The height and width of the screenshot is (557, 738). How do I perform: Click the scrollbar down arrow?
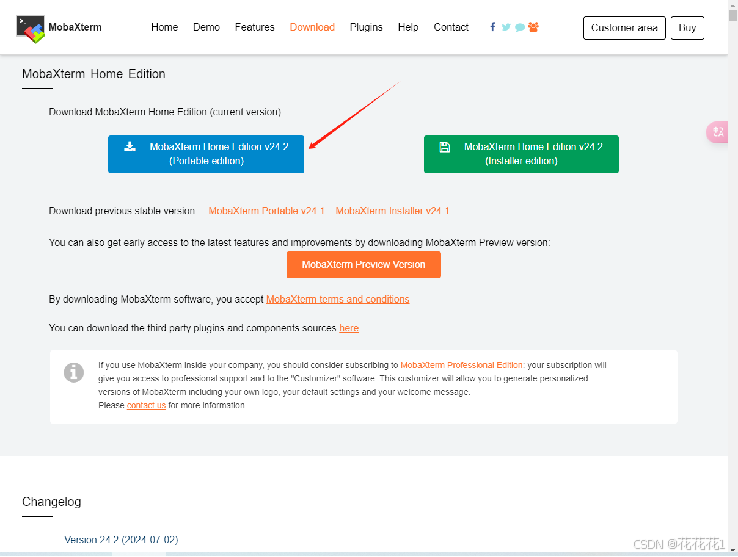733,550
